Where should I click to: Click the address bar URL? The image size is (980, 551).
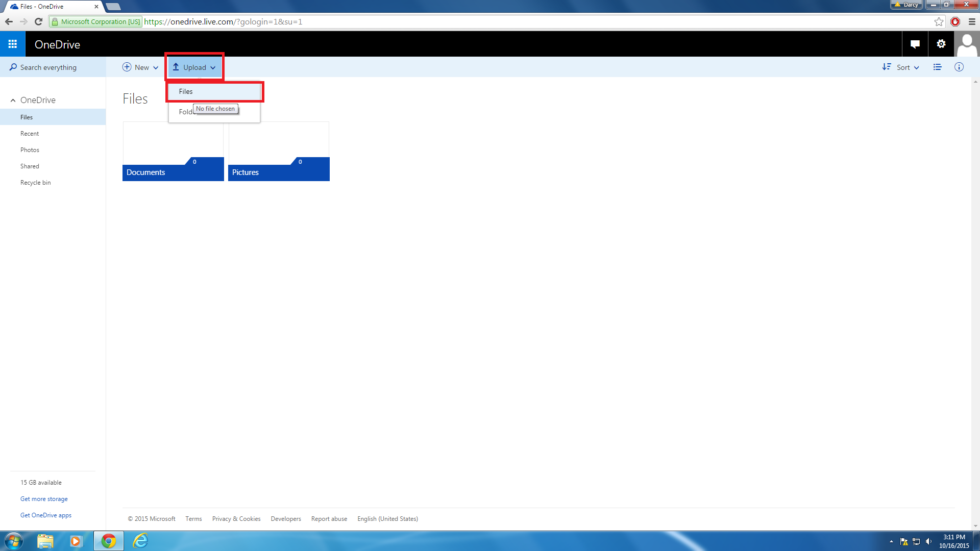pos(224,21)
